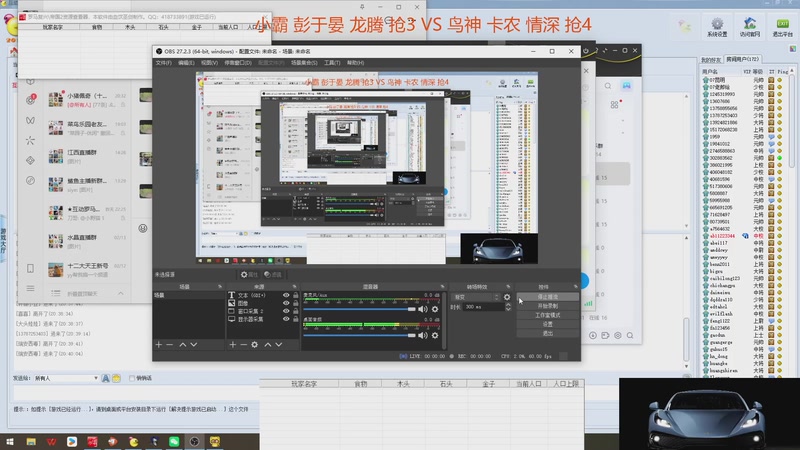The height and width of the screenshot is (450, 800).
Task: Collapse the 折叠置顶聊天 chevron
Action: (120, 293)
